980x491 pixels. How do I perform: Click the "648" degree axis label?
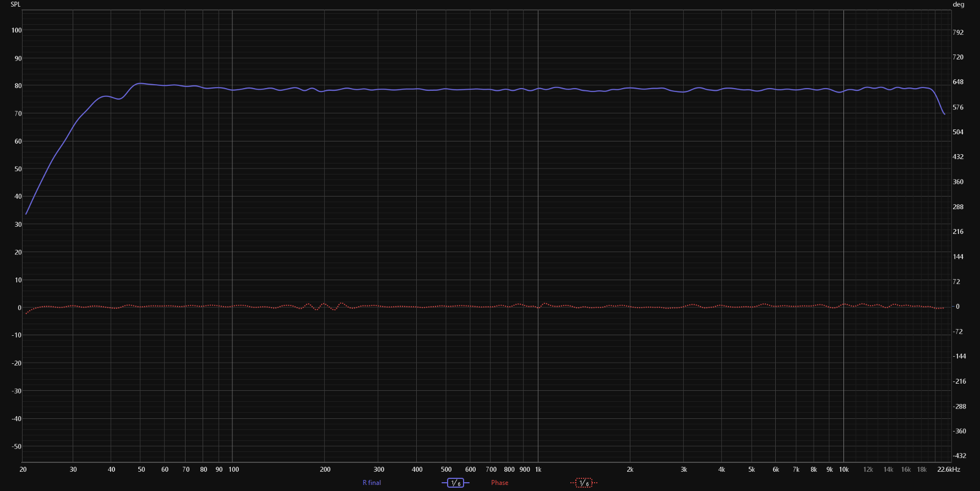[959, 82]
